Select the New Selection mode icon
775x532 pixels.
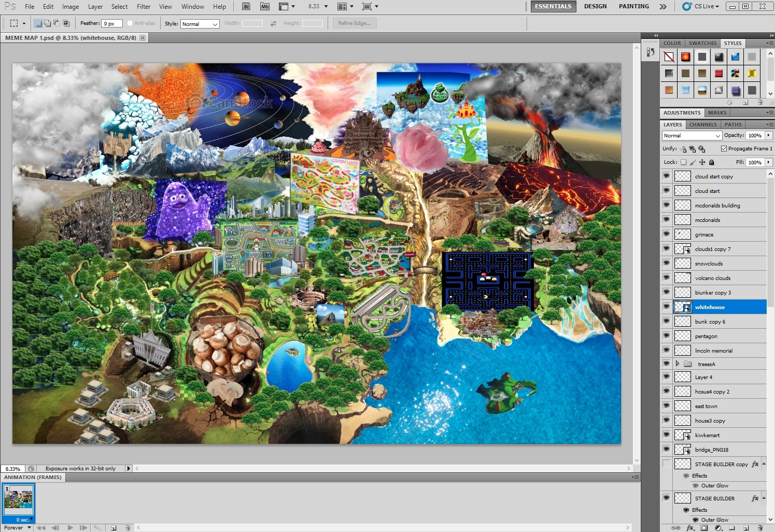pyautogui.click(x=38, y=23)
